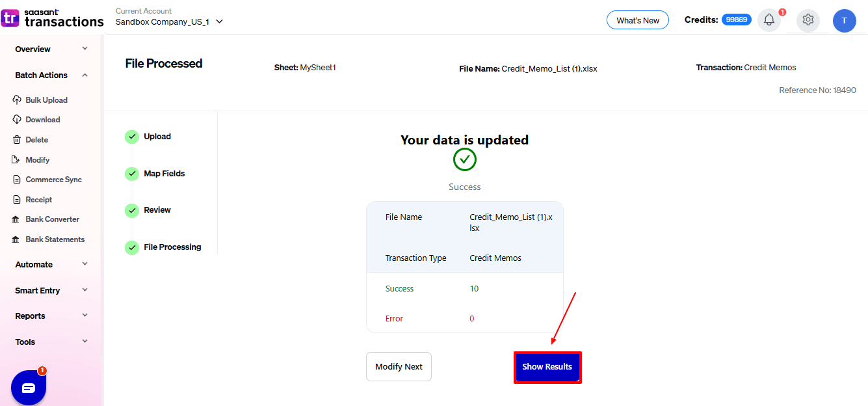Select the Bulk Upload action
This screenshot has height=406, width=868.
[46, 100]
